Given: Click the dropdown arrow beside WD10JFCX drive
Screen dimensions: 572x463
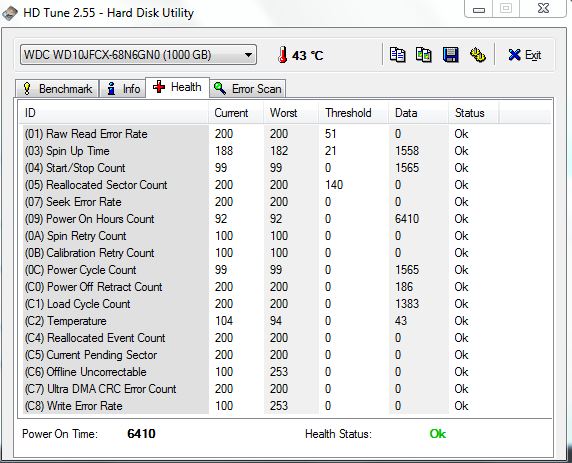Looking at the screenshot, I should click(248, 55).
